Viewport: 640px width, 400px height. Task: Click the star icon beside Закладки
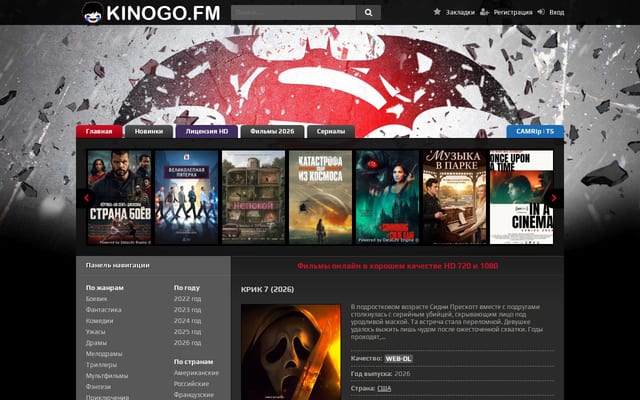point(437,12)
